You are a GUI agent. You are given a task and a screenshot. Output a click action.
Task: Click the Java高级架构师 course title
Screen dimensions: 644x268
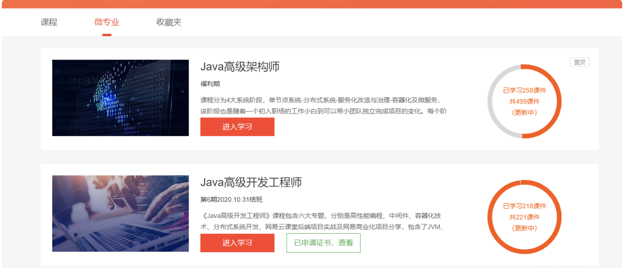coord(240,67)
